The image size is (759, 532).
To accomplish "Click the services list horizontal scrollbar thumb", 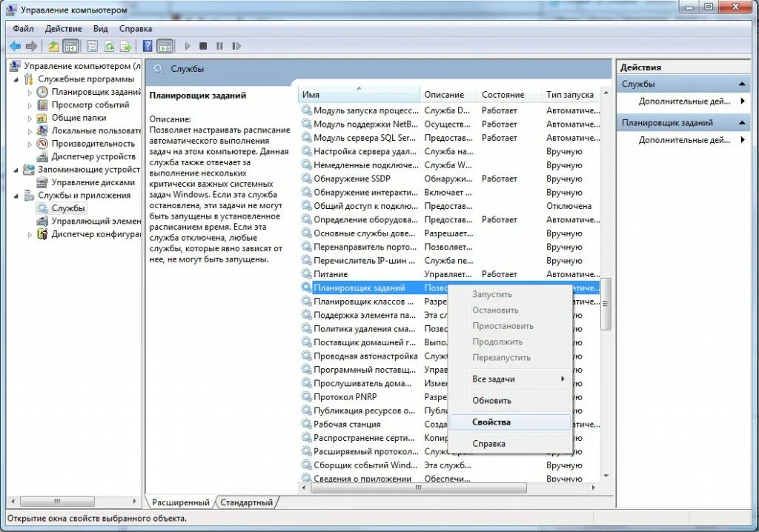I will [418, 488].
